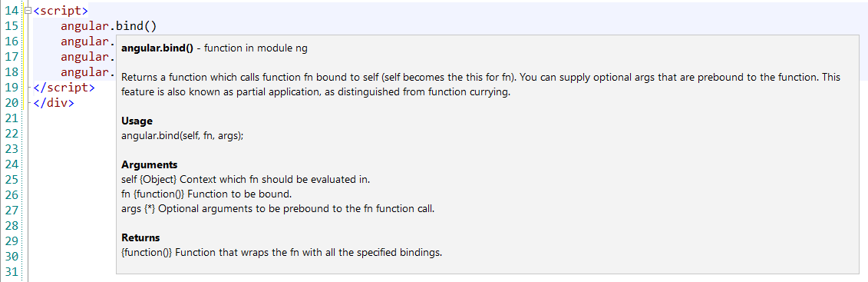Click the angular text on line 16

point(84,41)
